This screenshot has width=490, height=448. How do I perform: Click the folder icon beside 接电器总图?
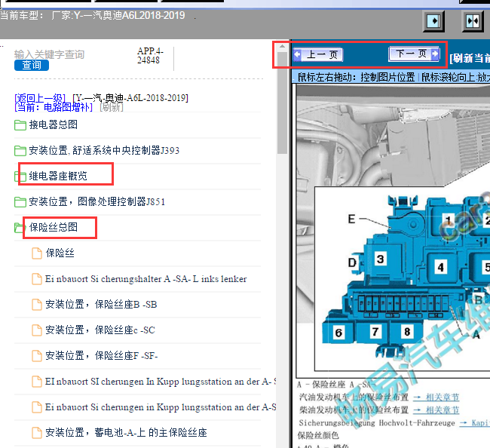[20, 125]
